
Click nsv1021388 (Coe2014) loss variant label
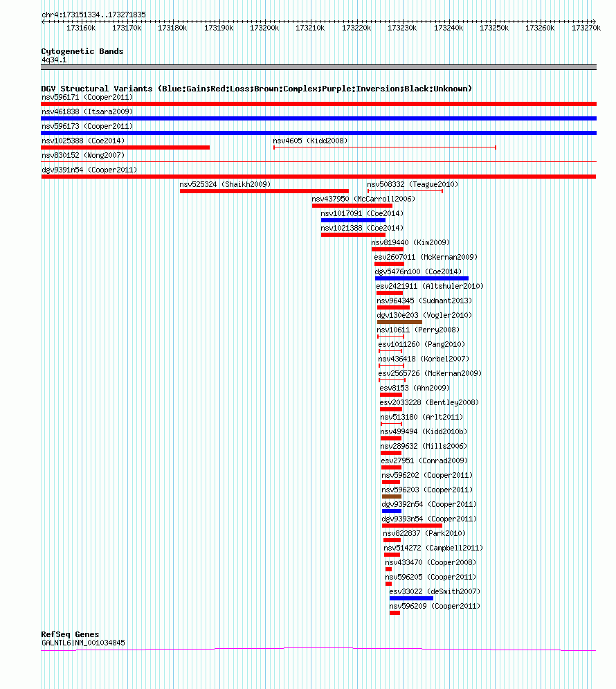click(362, 228)
